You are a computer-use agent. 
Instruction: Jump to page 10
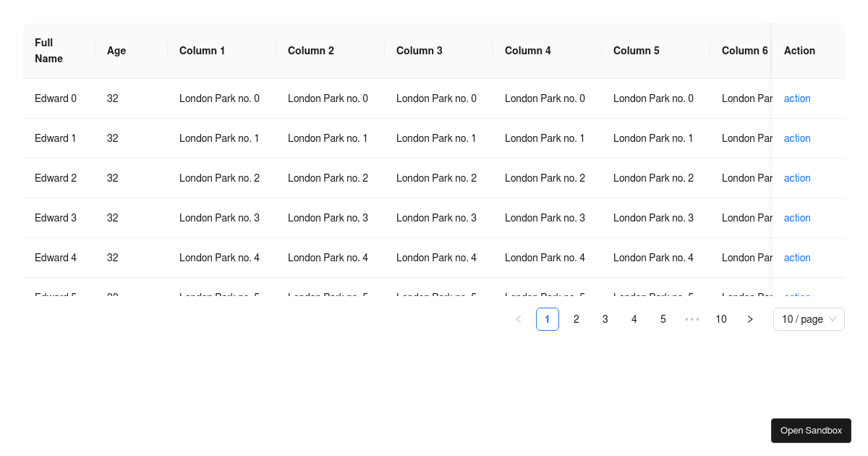[x=720, y=318]
